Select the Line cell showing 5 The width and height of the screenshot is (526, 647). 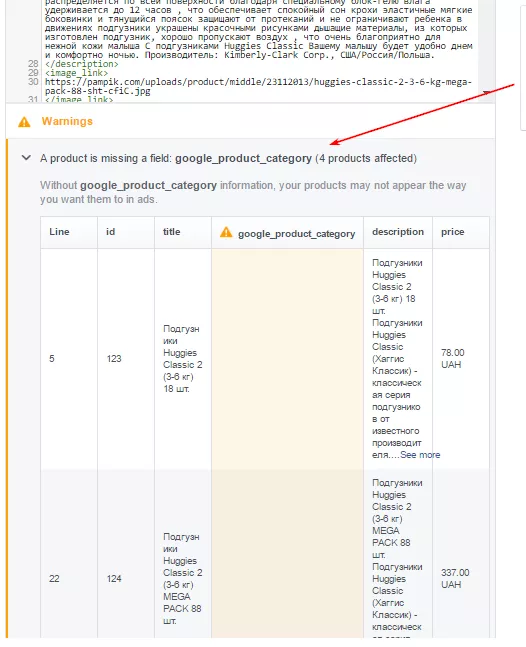tap(69, 359)
